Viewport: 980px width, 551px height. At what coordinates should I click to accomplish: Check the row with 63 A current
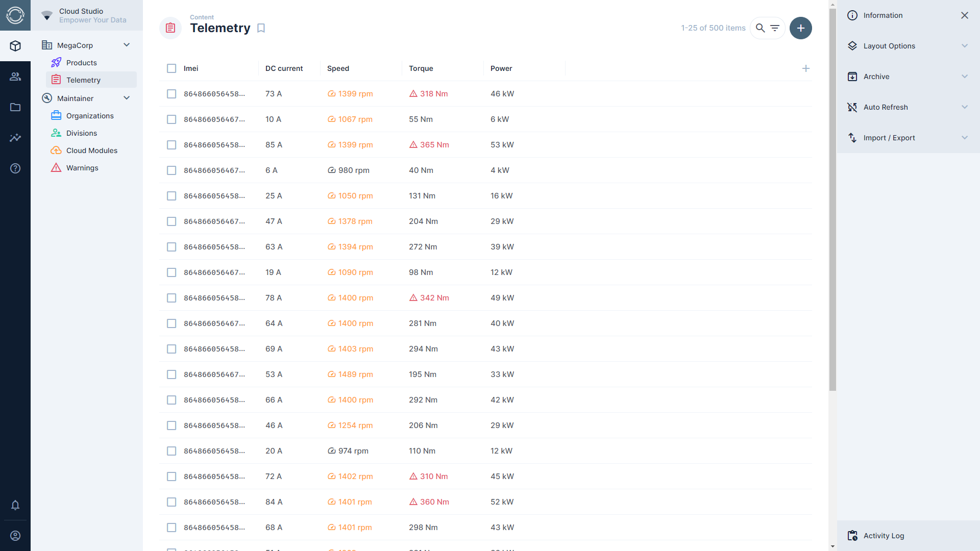pyautogui.click(x=171, y=247)
